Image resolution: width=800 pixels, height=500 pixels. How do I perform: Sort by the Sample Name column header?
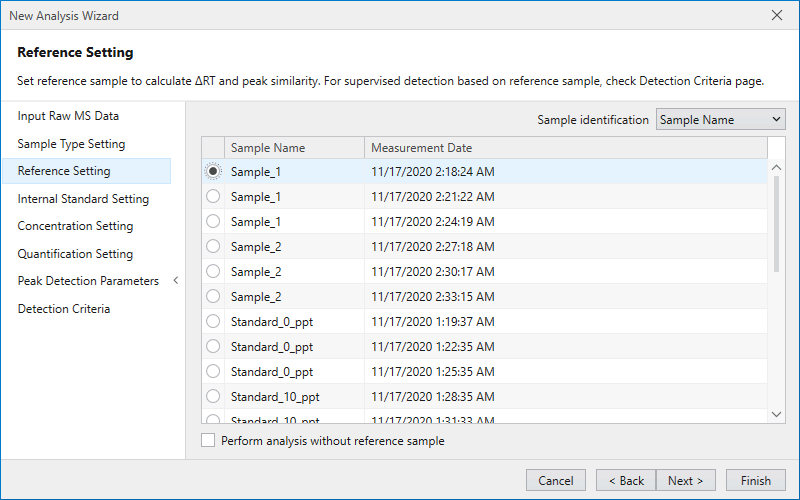pyautogui.click(x=294, y=147)
